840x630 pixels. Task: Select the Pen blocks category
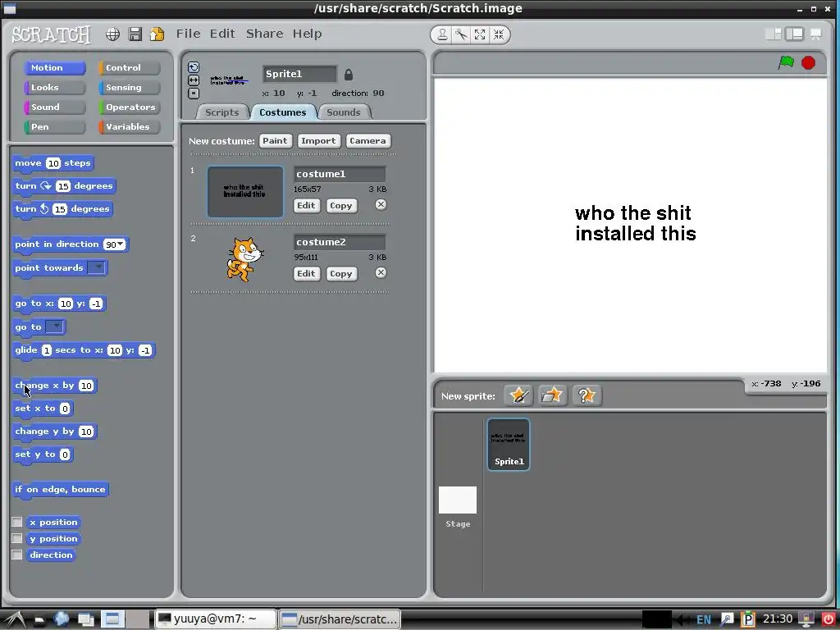[54, 127]
